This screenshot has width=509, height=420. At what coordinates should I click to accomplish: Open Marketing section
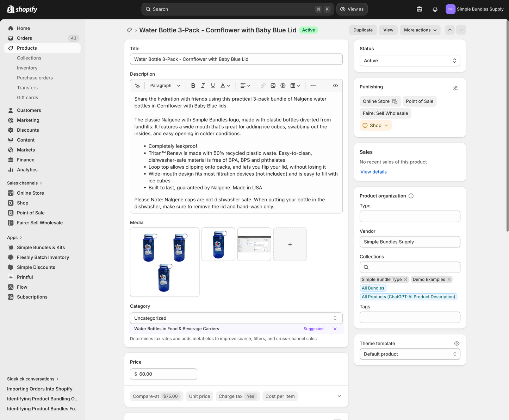[42, 120]
